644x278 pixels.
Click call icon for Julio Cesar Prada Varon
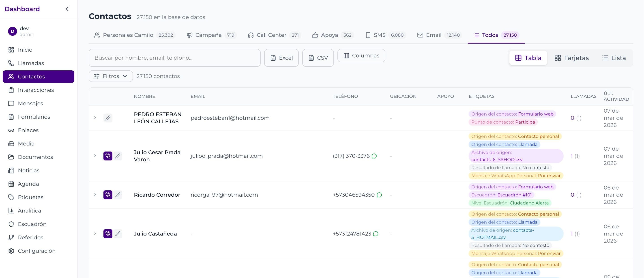[108, 156]
